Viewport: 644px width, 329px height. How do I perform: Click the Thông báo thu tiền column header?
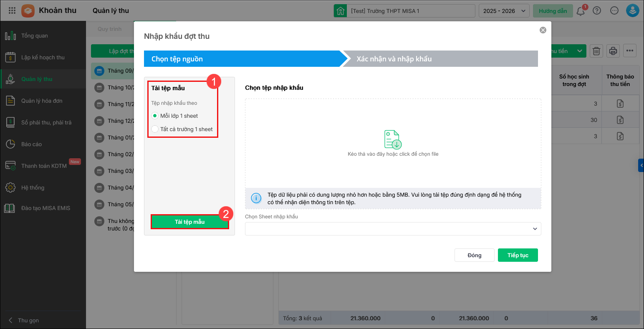[x=620, y=80]
